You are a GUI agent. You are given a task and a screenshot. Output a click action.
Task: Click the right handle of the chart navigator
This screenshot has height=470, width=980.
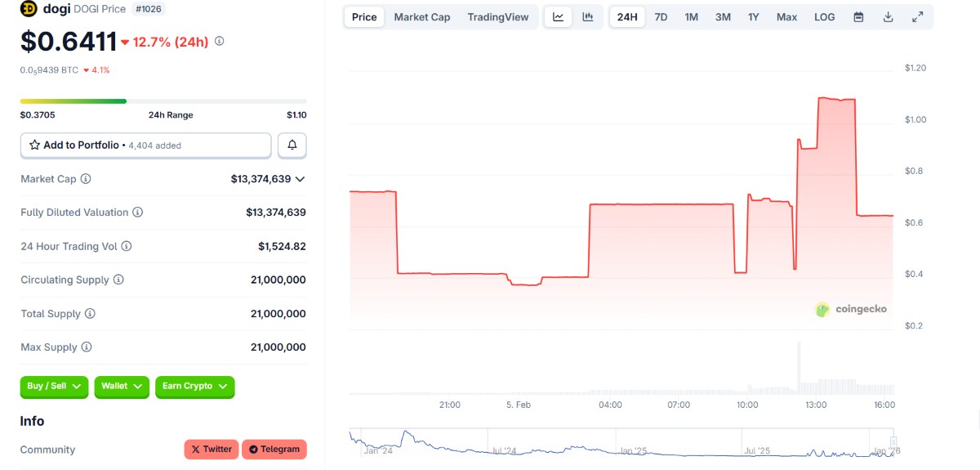click(x=893, y=441)
